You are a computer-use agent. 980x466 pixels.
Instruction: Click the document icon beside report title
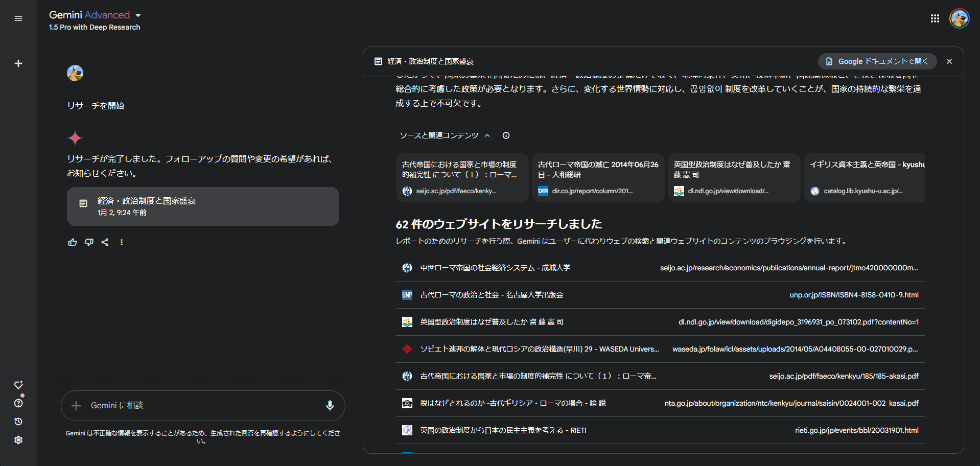[378, 61]
